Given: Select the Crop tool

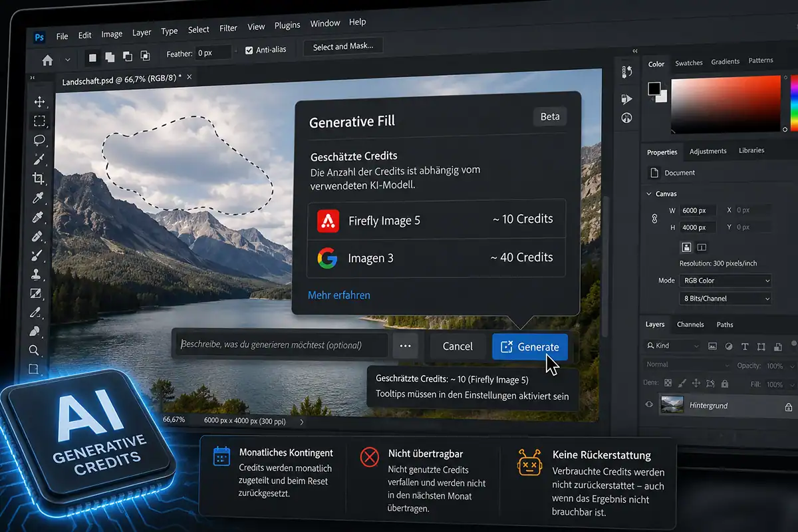Looking at the screenshot, I should (x=39, y=178).
